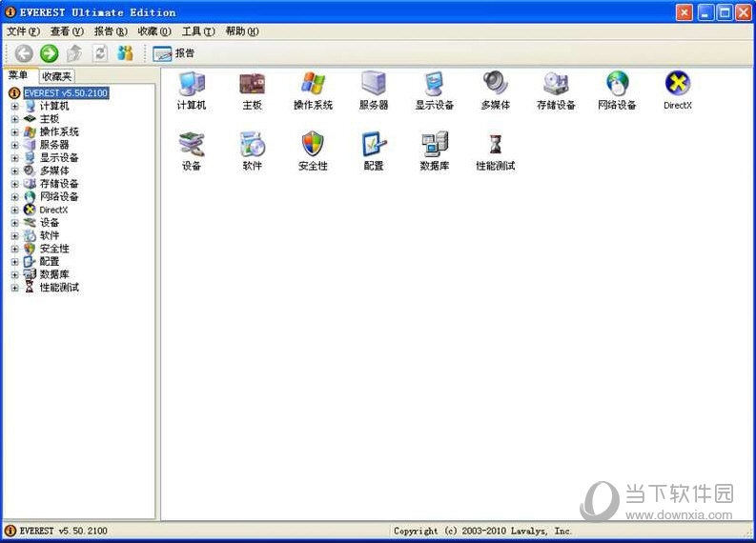This screenshot has width=756, height=543.
Task: Open the 收藏(O) menu
Action: [154, 31]
